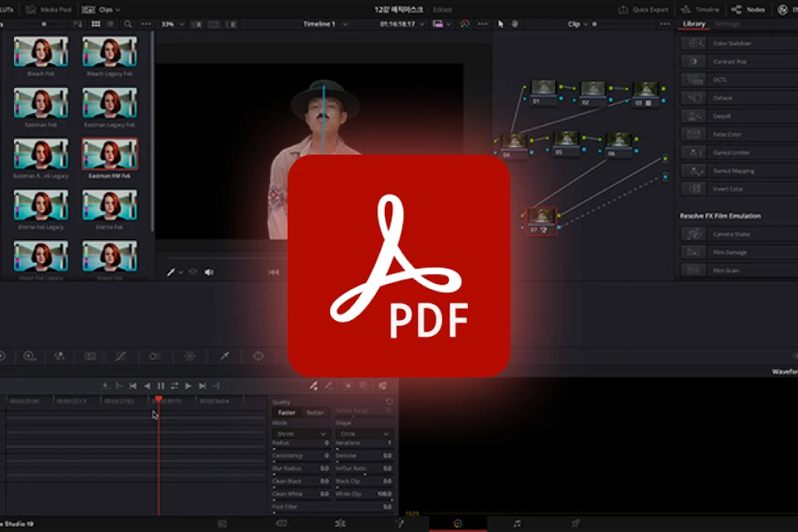Choose the Invert Color effect

(x=739, y=189)
